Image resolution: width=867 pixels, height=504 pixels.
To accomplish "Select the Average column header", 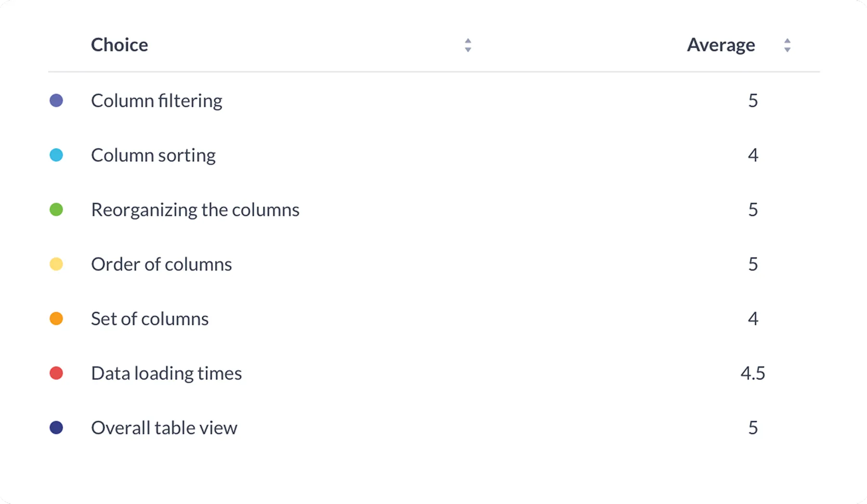I will coord(721,44).
